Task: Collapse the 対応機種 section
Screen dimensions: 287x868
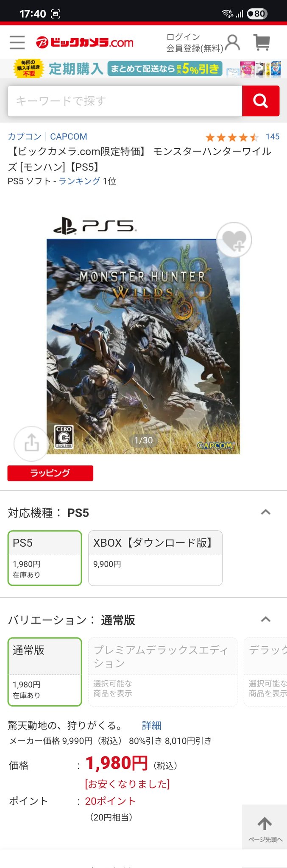Action: 266,512
